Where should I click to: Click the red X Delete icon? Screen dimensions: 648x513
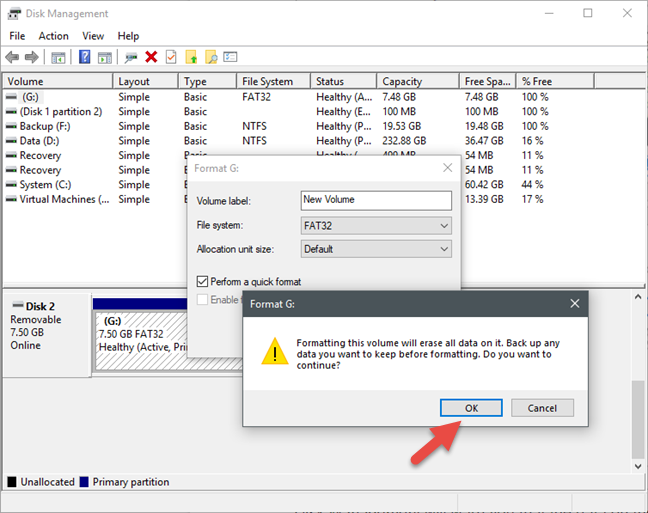151,57
